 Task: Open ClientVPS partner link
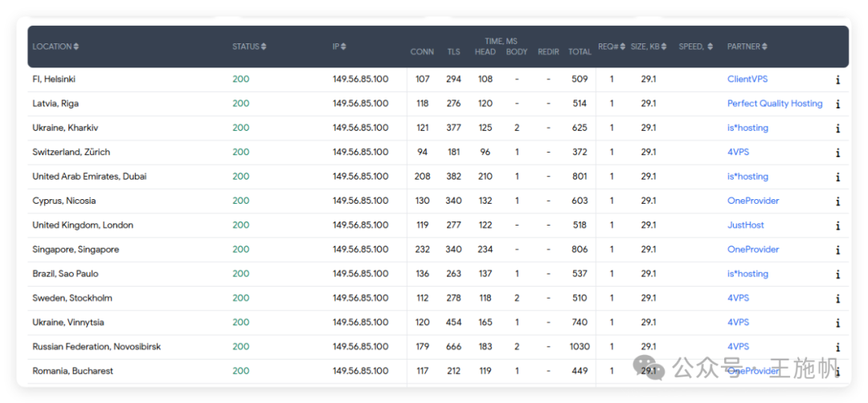coord(747,79)
